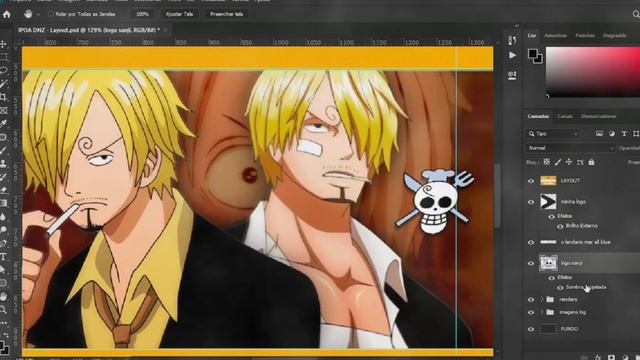This screenshot has height=360, width=640.
Task: Click the canvas vertical scrollbar
Action: click(497, 196)
